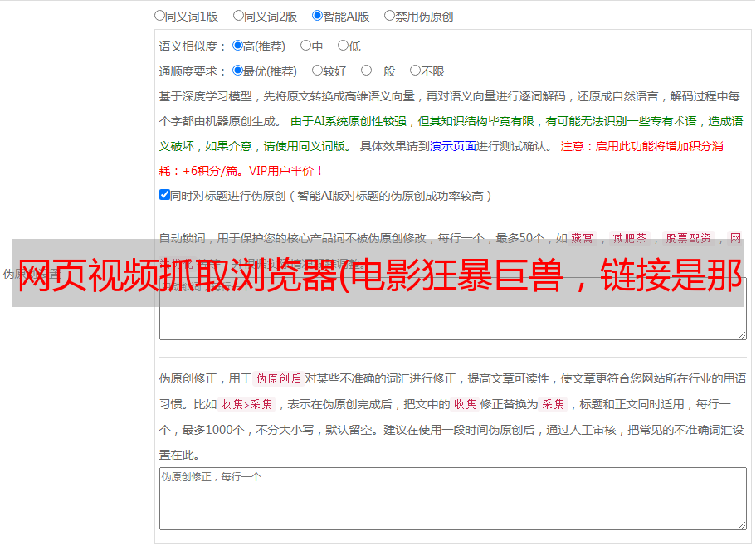Click the 股票配资 example tag

tap(688, 238)
